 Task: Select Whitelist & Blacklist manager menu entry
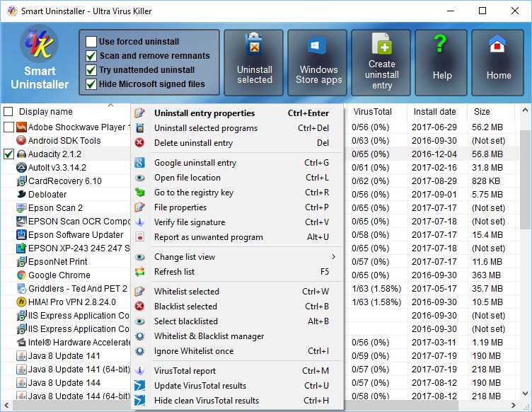[x=209, y=336]
